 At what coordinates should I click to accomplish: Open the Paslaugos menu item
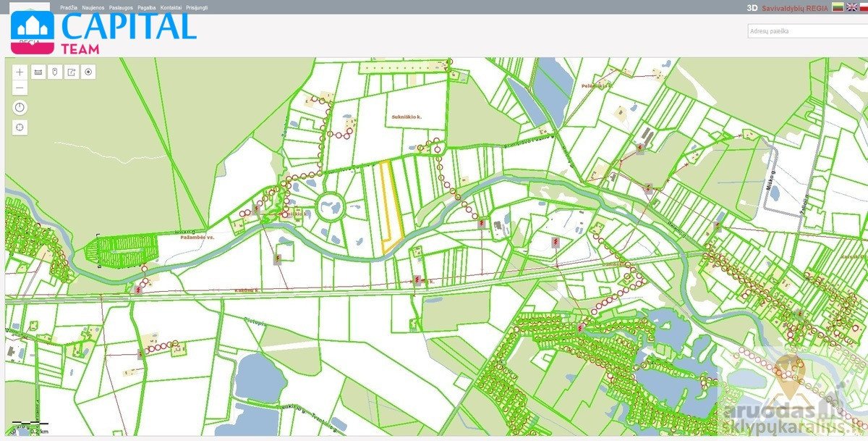[x=122, y=7]
